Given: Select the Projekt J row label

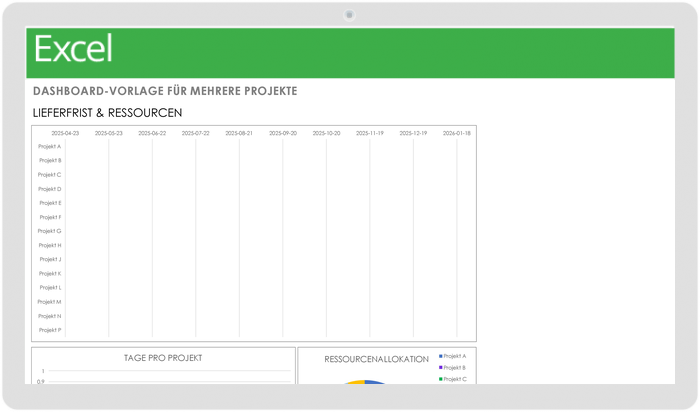Looking at the screenshot, I should 50,259.
